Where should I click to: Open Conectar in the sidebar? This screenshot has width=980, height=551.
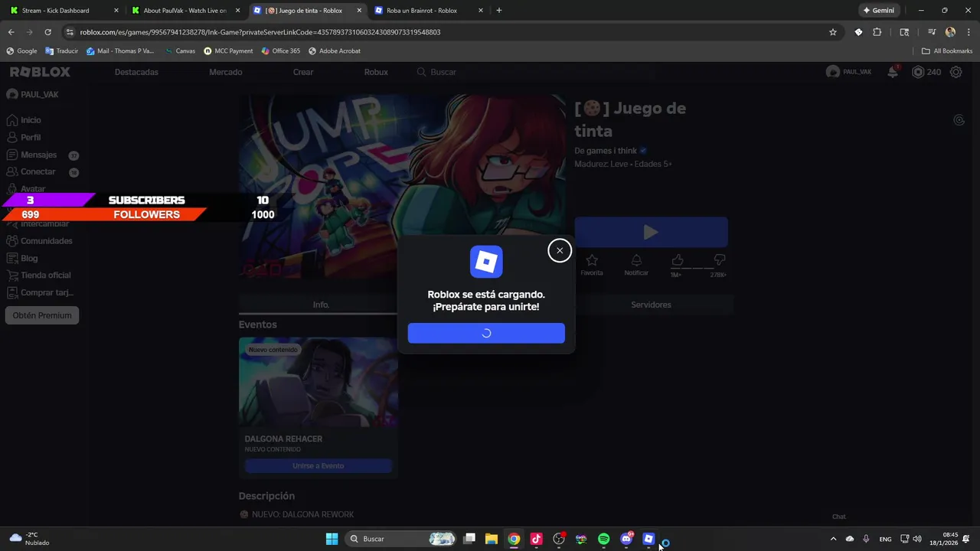pos(38,172)
